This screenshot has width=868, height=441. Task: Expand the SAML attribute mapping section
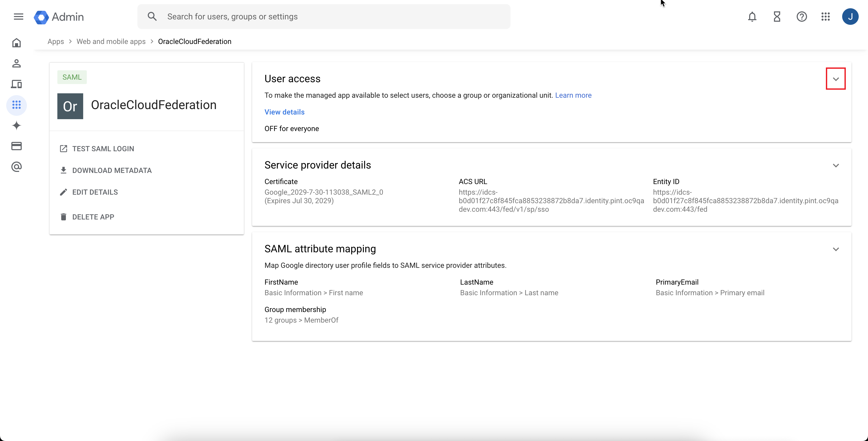point(836,249)
